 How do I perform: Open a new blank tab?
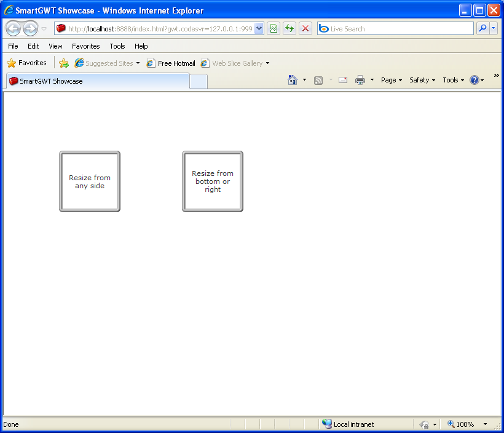pos(199,81)
